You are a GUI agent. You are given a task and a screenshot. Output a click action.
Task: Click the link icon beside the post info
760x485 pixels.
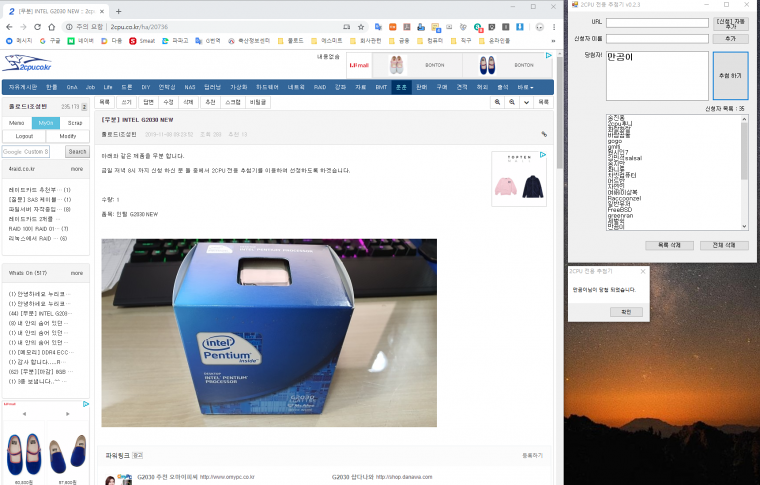pos(544,134)
